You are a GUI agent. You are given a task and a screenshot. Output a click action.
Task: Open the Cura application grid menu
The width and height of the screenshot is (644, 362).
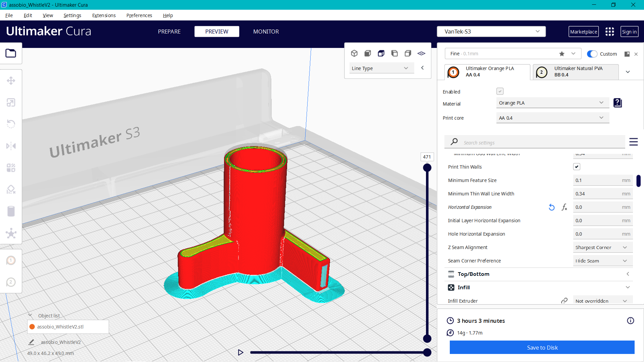tap(609, 32)
